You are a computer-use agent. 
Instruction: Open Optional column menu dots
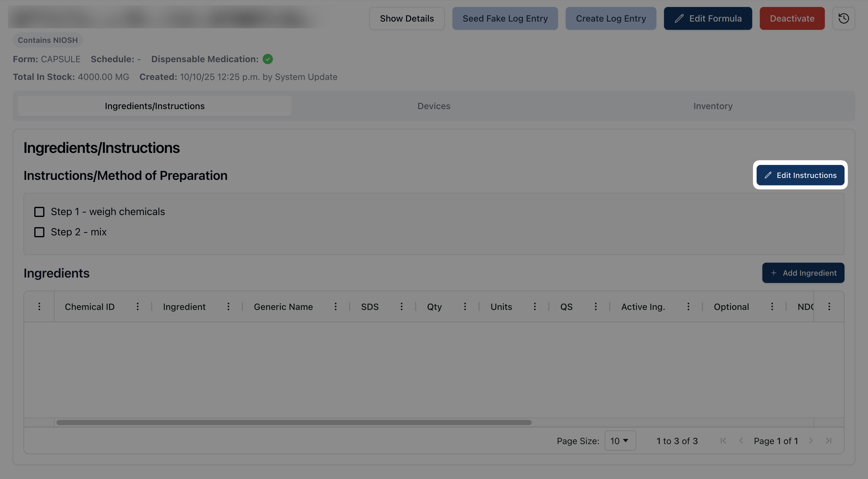pyautogui.click(x=772, y=306)
